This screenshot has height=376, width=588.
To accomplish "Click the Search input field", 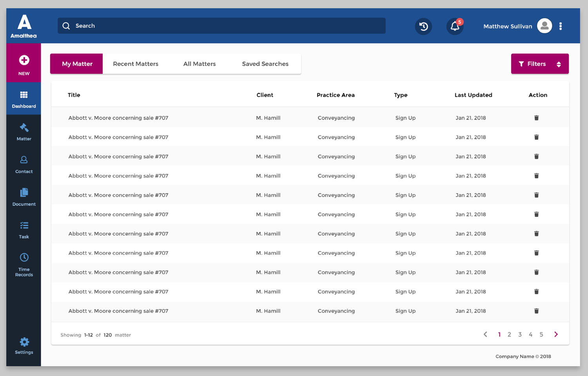I will click(x=221, y=26).
